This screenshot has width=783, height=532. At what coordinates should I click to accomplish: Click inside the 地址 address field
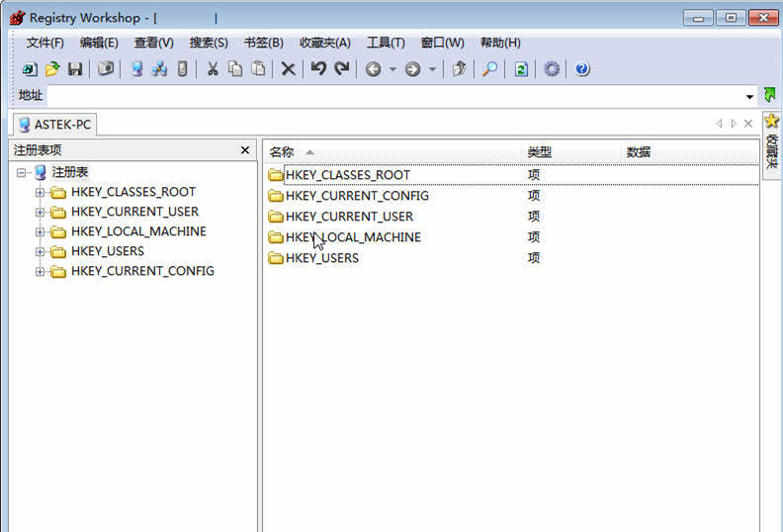click(394, 95)
